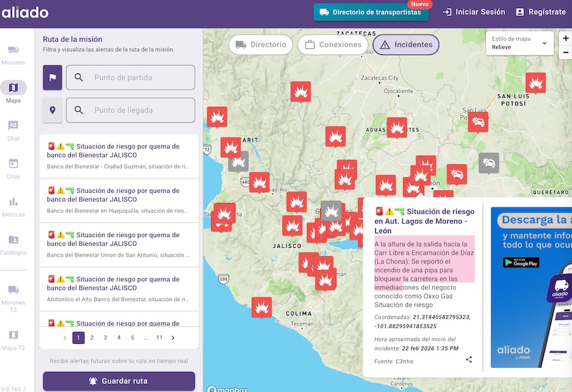Switch to the Directorio map view

(x=261, y=45)
